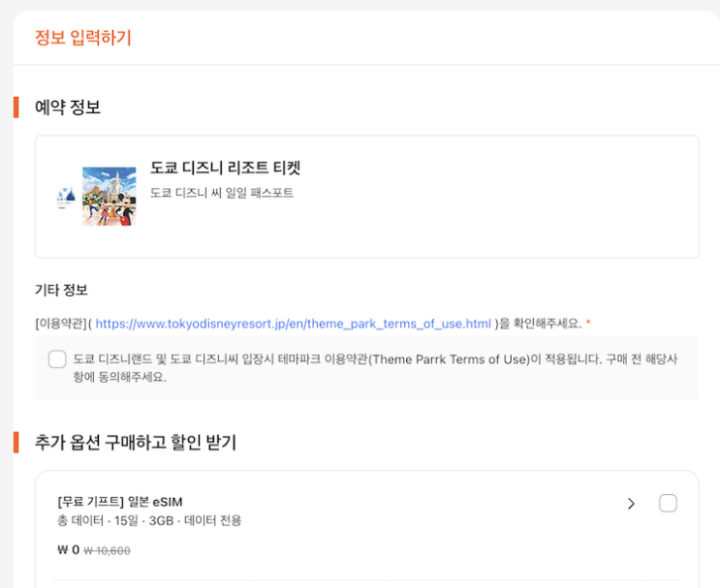
Task: Tick the free Japan eSIM gift checkbox
Action: coord(668,503)
